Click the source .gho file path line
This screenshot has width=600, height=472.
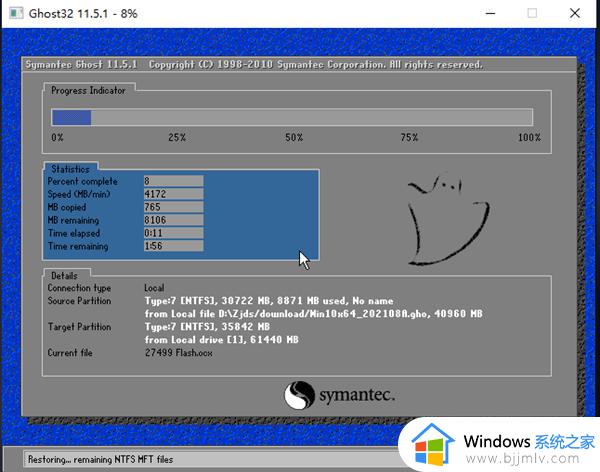(314, 314)
